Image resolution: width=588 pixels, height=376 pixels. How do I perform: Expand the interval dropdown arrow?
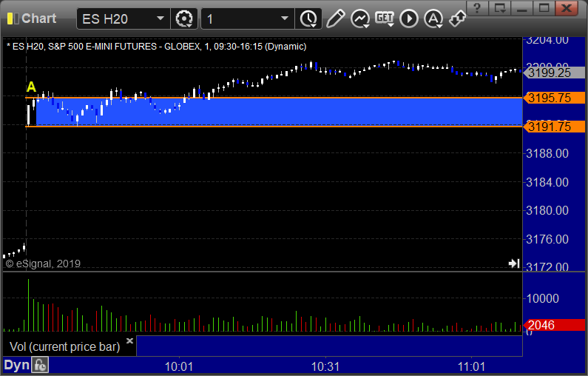click(x=285, y=19)
